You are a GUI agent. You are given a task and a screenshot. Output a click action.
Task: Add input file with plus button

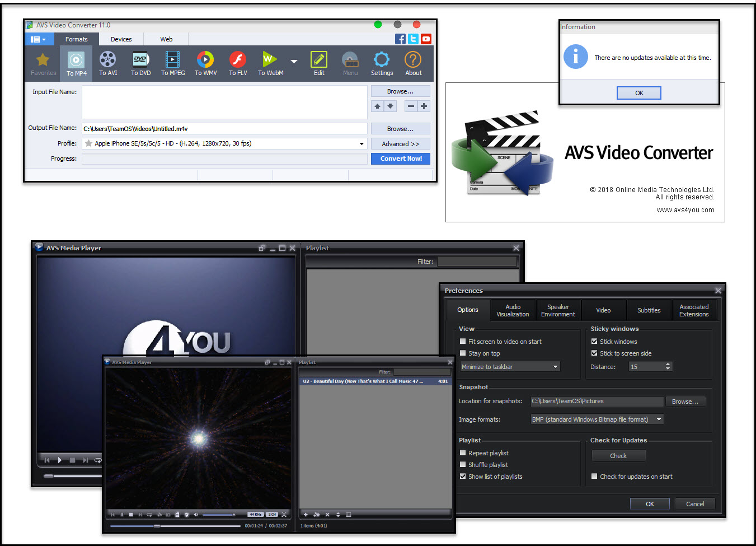(424, 106)
